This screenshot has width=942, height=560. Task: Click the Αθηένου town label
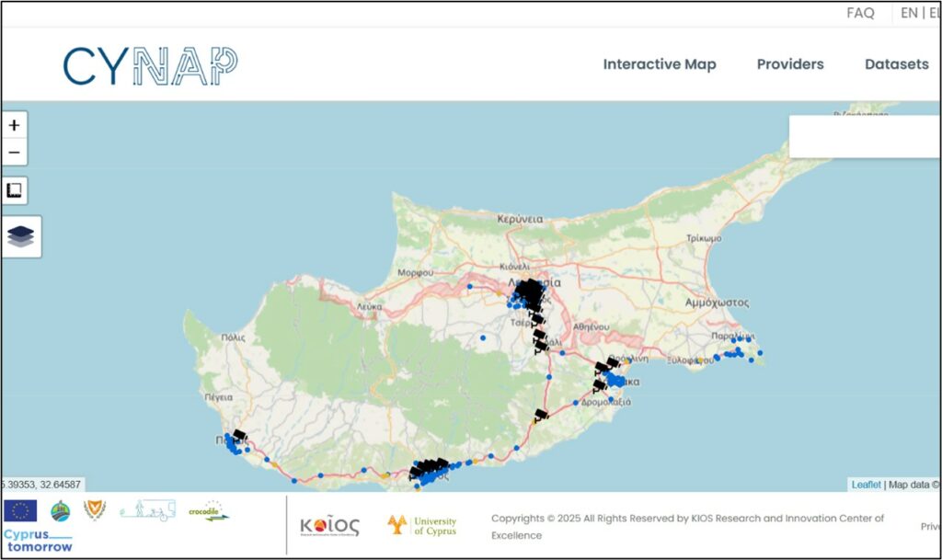click(592, 326)
